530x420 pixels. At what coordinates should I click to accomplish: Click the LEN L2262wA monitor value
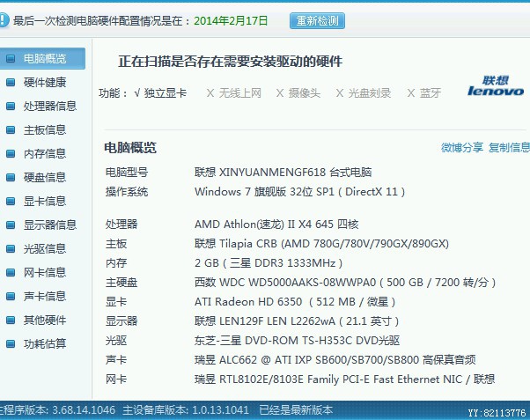coord(297,321)
